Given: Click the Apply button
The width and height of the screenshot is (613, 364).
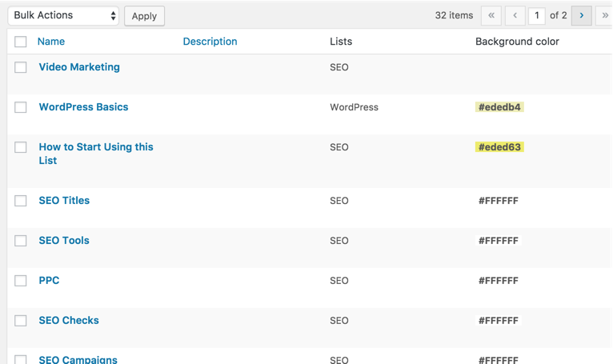Looking at the screenshot, I should click(x=144, y=16).
